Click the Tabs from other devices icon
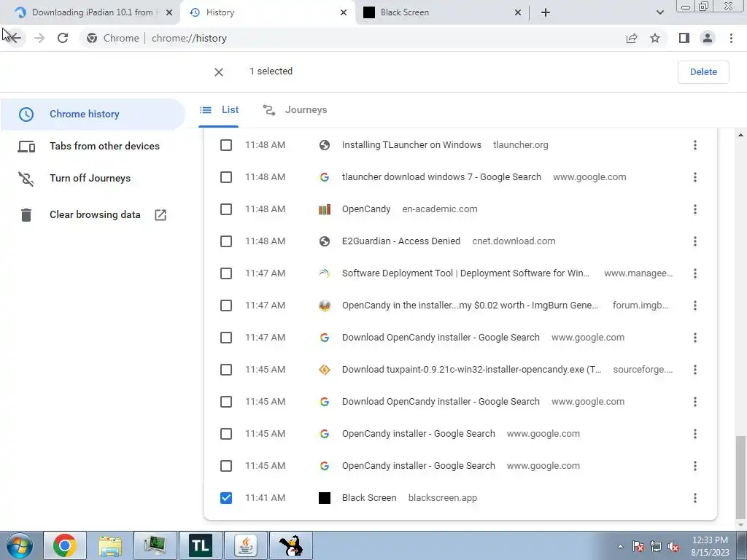Image resolution: width=747 pixels, height=560 pixels. pos(26,146)
